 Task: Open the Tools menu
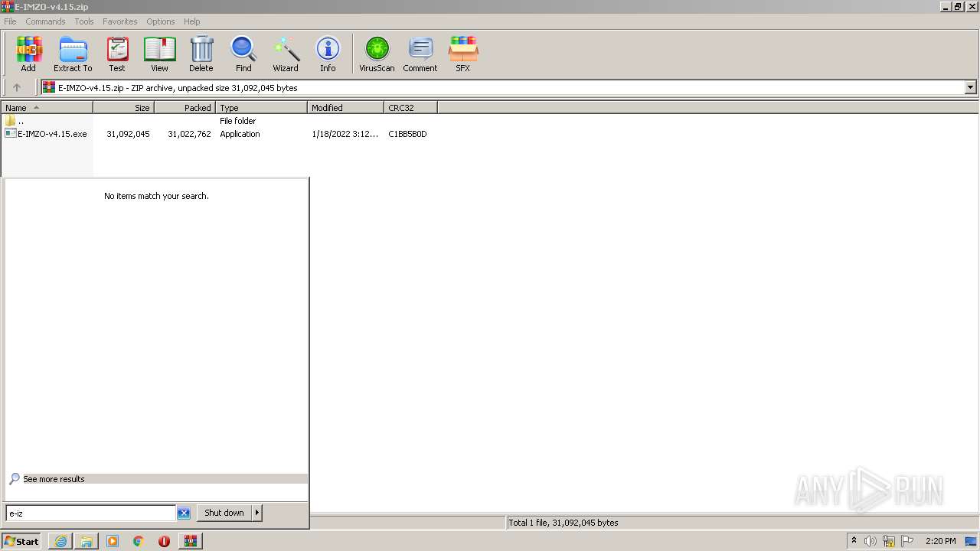84,21
